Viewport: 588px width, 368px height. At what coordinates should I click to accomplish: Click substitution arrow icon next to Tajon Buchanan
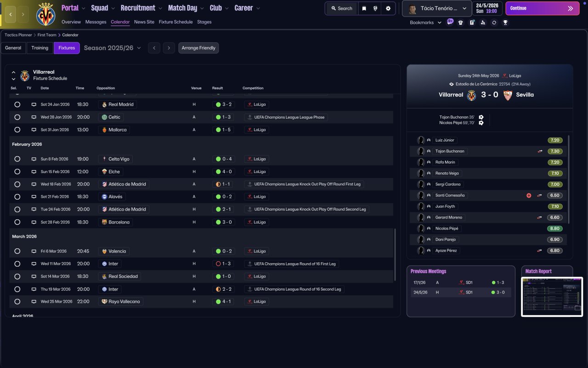(x=540, y=151)
